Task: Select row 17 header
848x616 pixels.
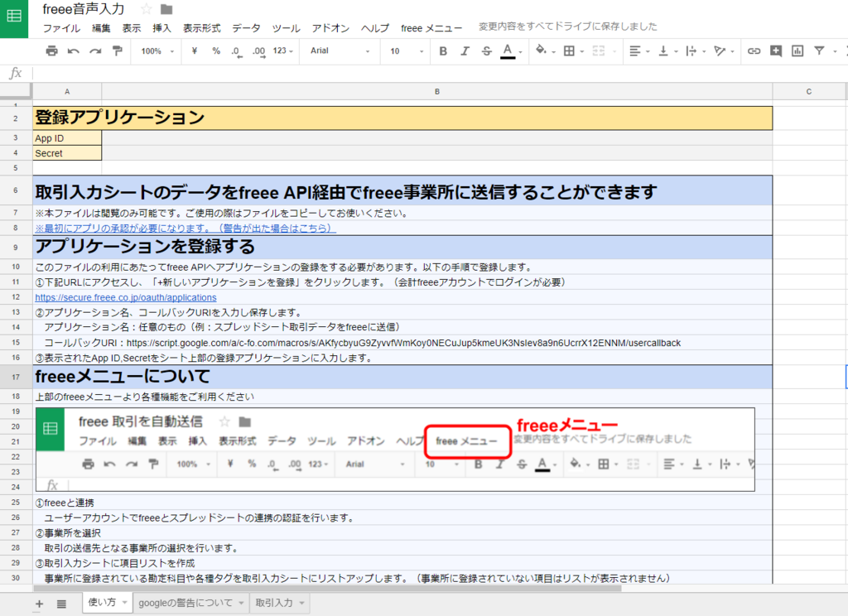Action: point(16,377)
